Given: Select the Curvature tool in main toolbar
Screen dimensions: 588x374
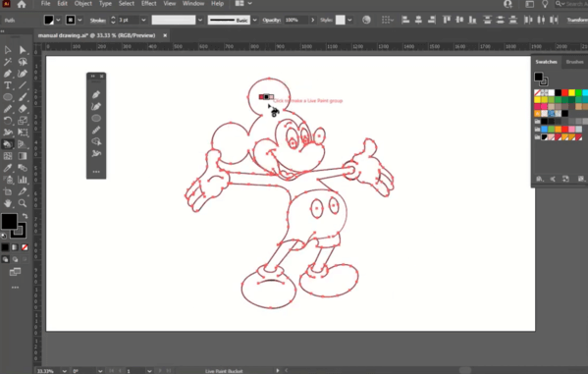Looking at the screenshot, I should 23,74.
